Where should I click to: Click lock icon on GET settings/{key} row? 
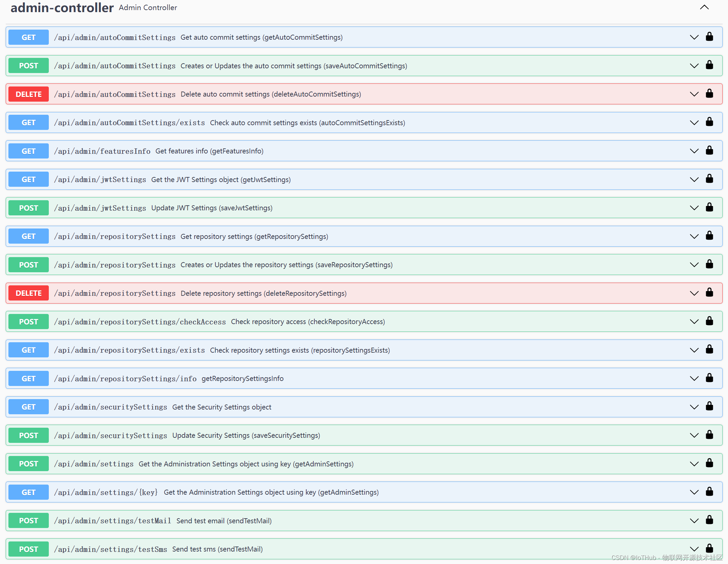[x=709, y=492]
